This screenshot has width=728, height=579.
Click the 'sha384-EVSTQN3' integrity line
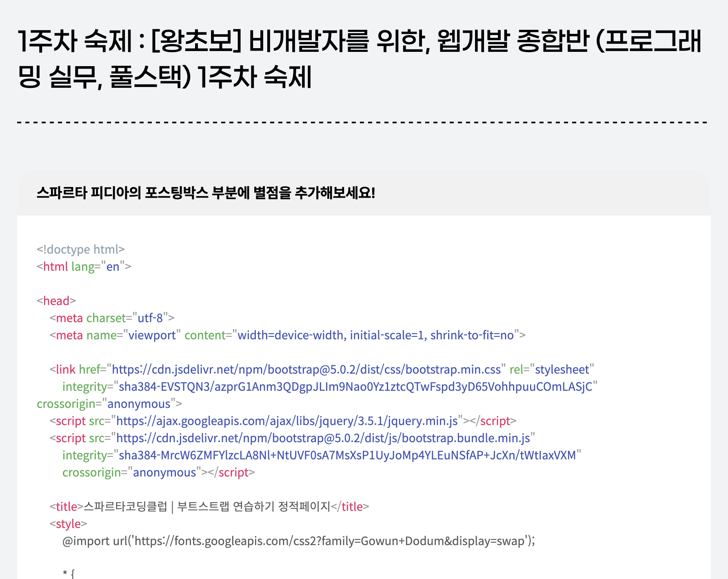pos(330,386)
